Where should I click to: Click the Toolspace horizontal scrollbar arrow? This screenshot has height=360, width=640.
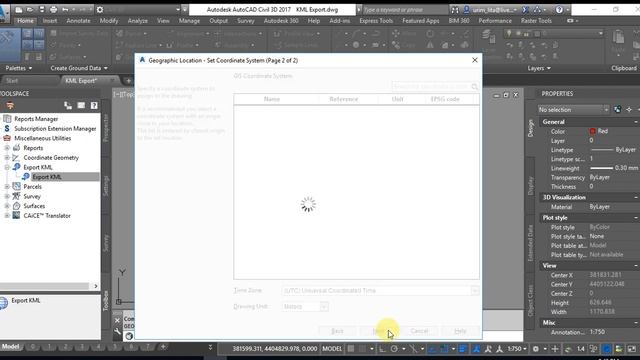pyautogui.click(x=96, y=286)
